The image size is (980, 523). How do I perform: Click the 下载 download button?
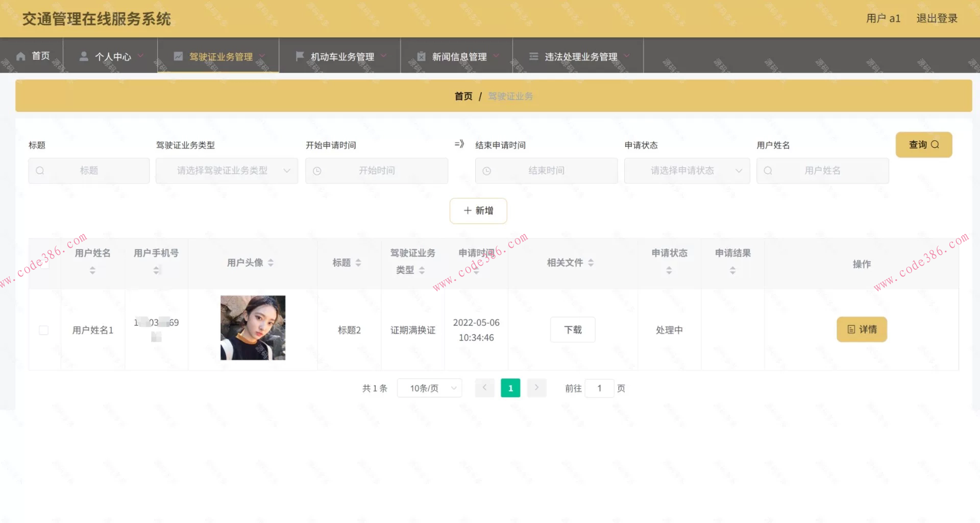(573, 329)
